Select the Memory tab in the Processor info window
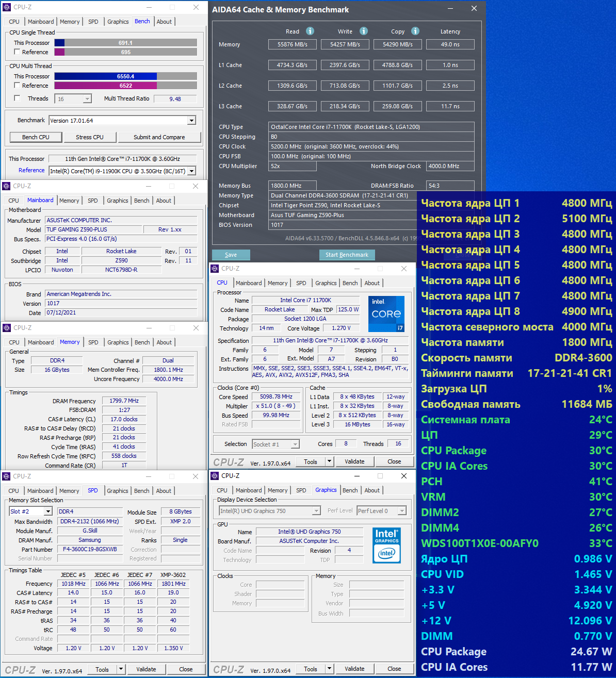The height and width of the screenshot is (678, 616). point(278,283)
